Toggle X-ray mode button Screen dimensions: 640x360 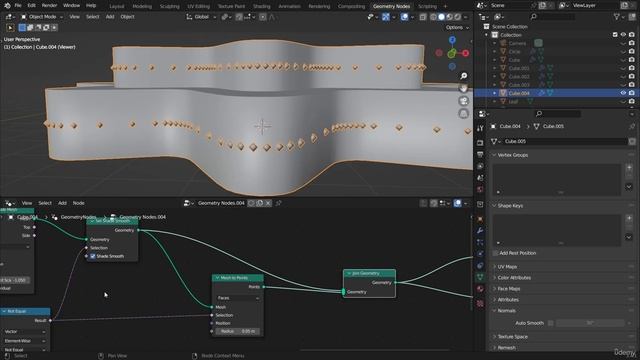[423, 17]
